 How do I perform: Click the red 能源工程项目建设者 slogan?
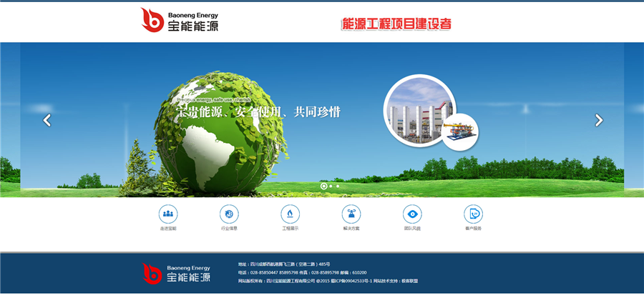coord(396,24)
